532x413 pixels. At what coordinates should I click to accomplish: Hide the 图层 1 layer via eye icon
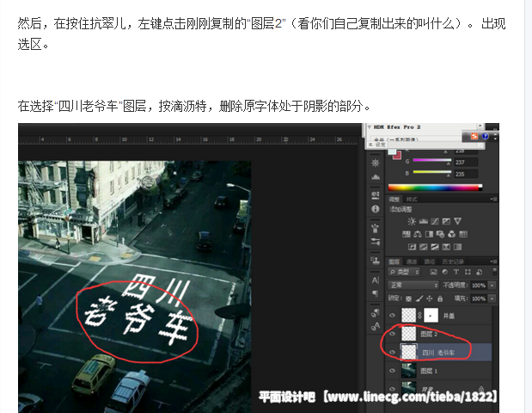click(x=392, y=370)
